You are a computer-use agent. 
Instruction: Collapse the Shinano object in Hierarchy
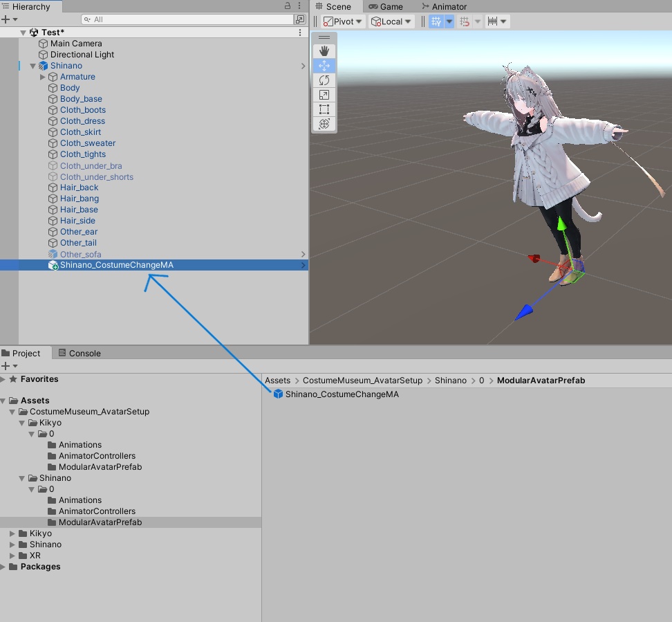pos(33,66)
